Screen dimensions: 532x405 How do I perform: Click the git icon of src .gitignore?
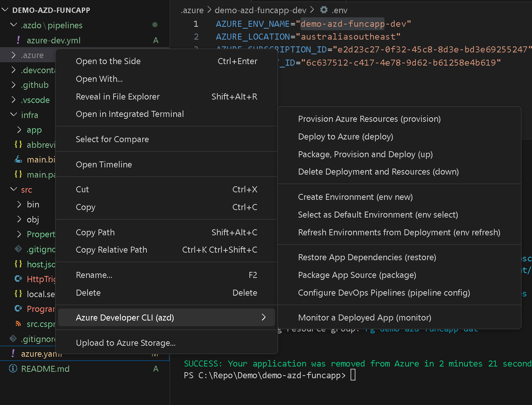(x=18, y=249)
